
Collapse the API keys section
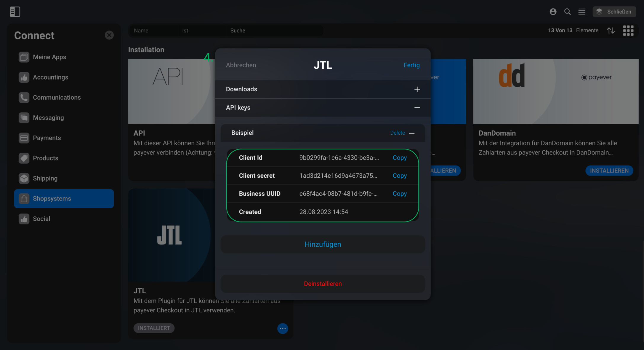point(417,108)
